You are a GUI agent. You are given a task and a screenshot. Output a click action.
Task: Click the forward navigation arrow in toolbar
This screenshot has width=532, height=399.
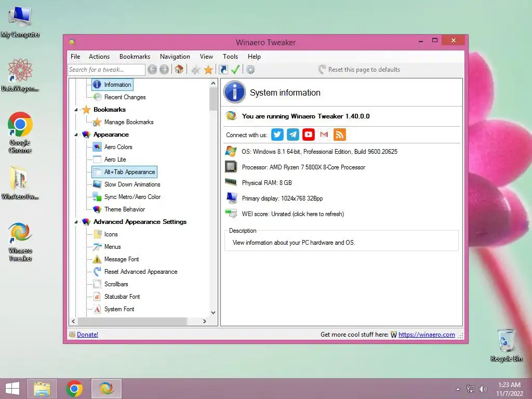[164, 70]
